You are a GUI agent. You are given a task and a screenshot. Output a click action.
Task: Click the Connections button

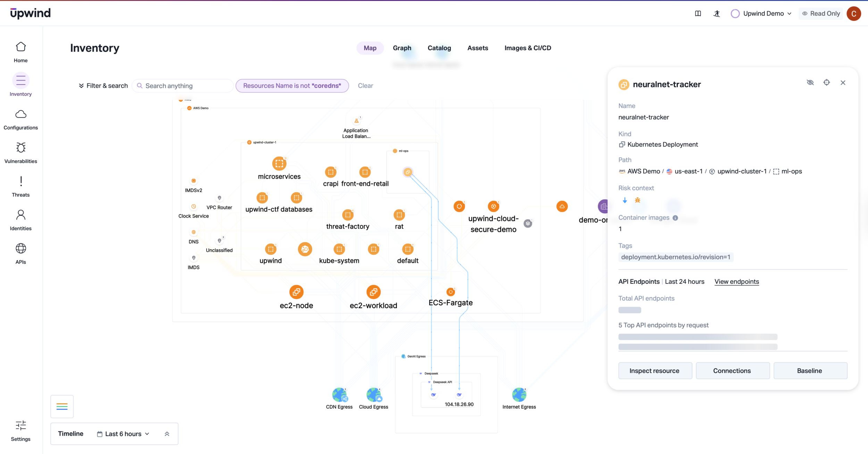click(733, 371)
